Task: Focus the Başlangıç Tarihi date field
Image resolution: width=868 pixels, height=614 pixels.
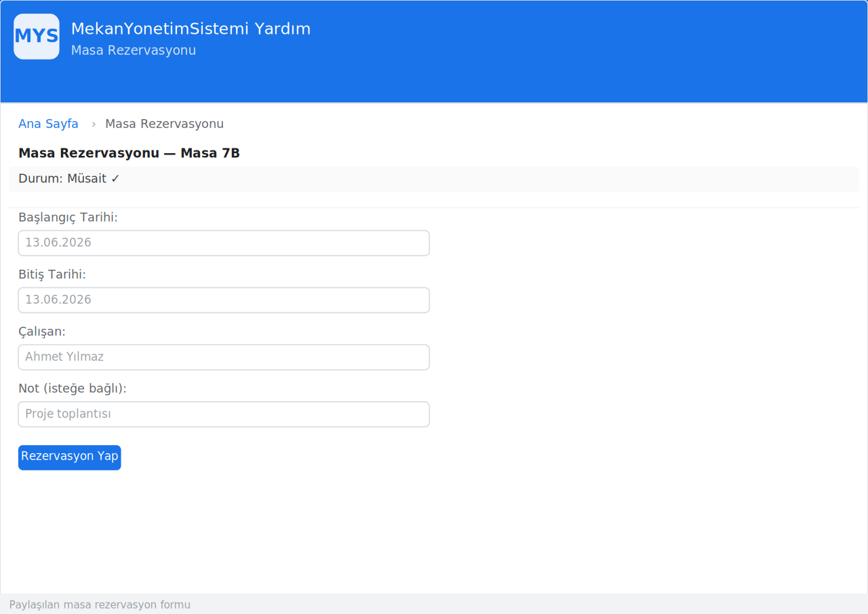Action: [224, 243]
